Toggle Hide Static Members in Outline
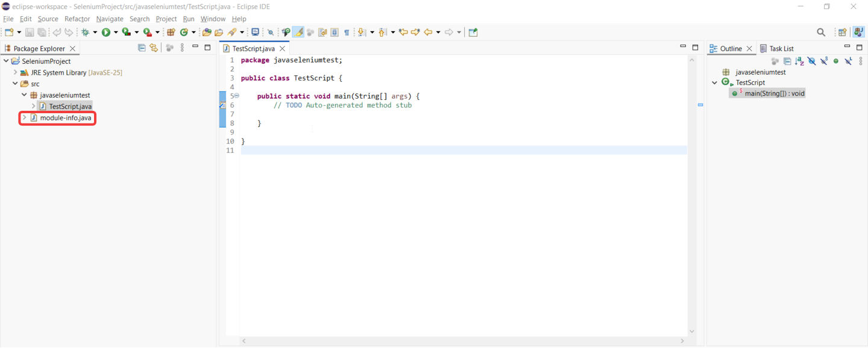Viewport: 868px width, 348px height. coord(824,61)
